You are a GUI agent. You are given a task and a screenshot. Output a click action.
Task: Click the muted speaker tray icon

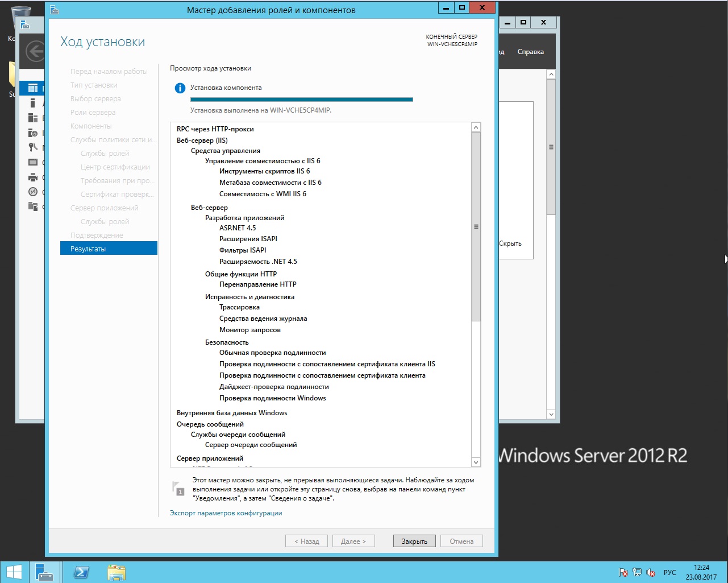[651, 572]
